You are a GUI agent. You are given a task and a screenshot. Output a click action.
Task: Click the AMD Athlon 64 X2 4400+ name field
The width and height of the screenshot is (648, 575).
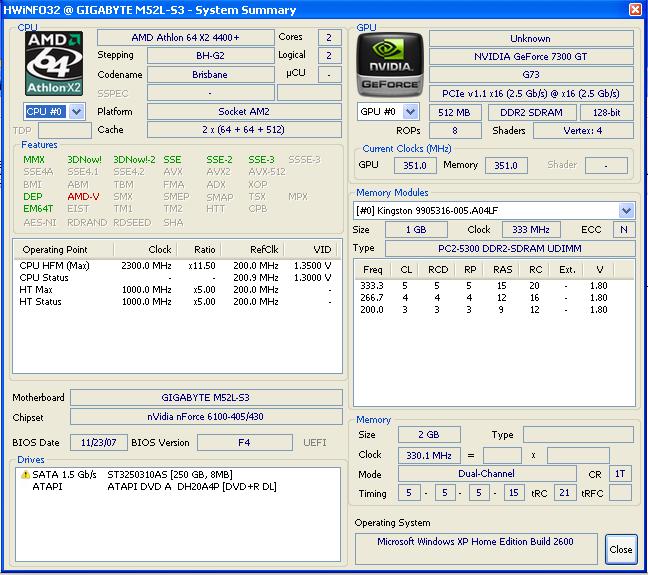click(186, 38)
